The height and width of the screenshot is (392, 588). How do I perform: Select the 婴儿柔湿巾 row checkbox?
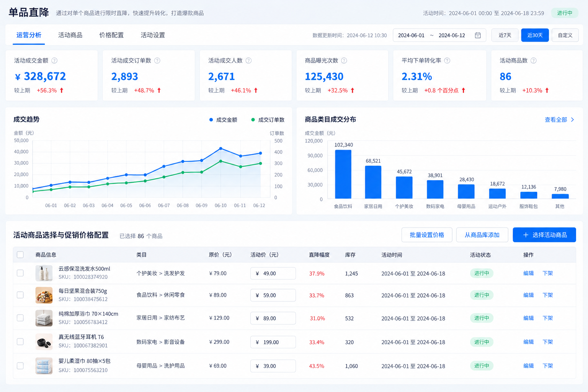[x=20, y=366]
